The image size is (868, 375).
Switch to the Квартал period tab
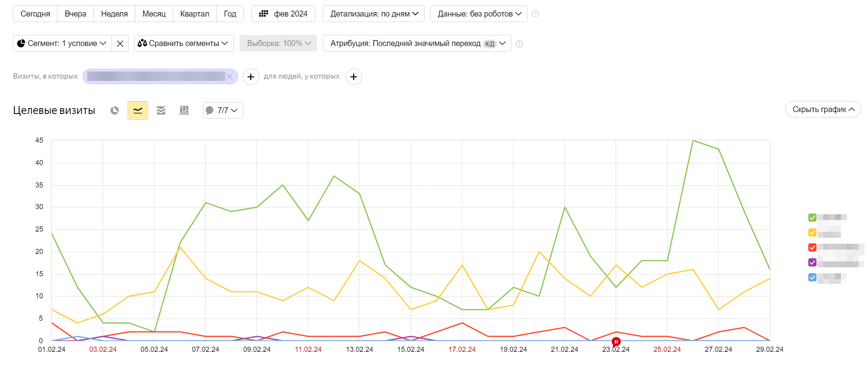click(x=194, y=14)
